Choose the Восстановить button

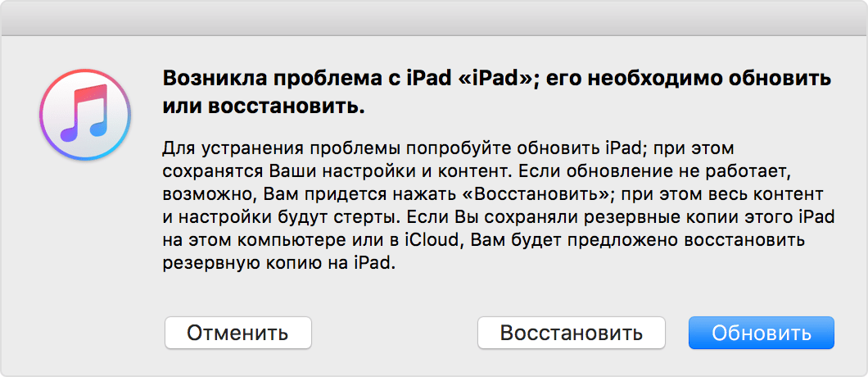tap(571, 333)
